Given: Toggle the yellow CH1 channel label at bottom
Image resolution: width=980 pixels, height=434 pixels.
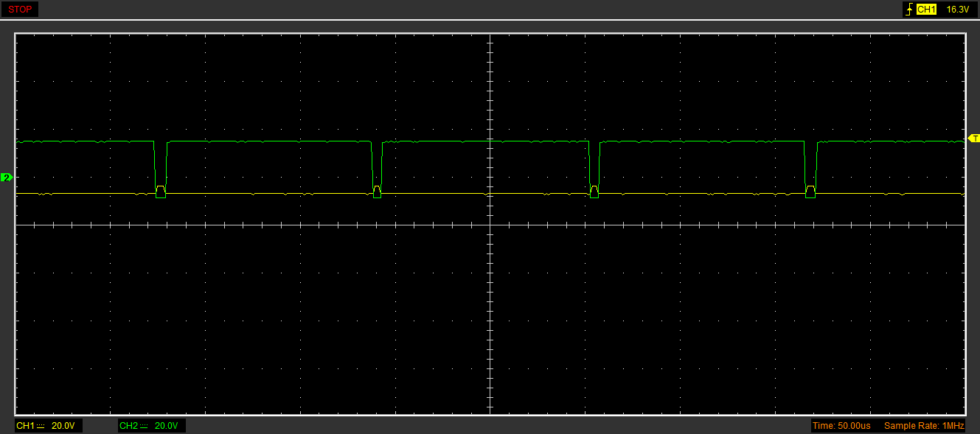Looking at the screenshot, I should 25,426.
